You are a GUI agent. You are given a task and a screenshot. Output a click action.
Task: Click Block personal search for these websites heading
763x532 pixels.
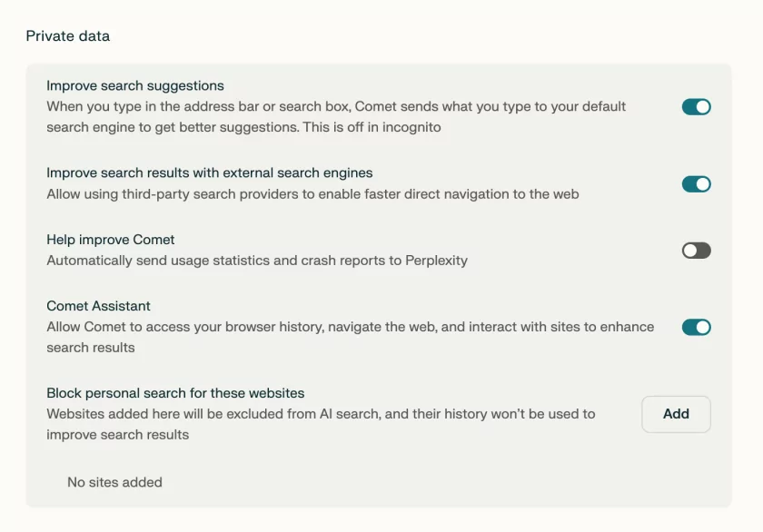(175, 393)
